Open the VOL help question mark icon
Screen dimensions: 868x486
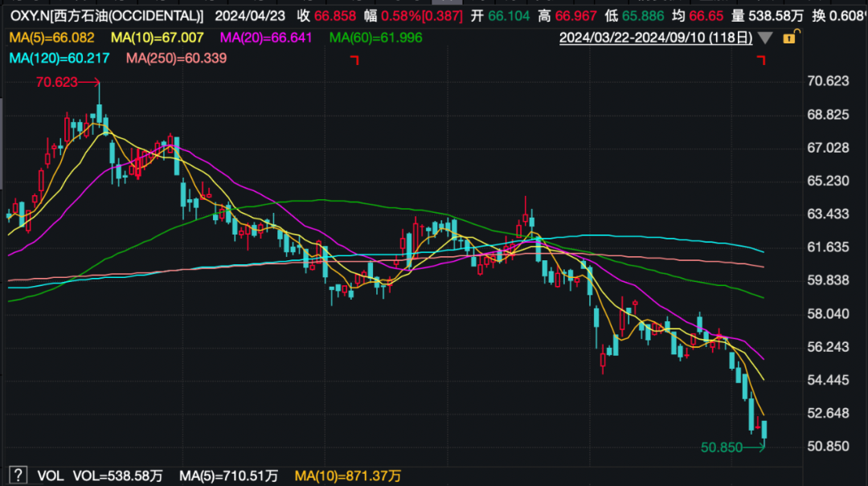click(x=18, y=475)
